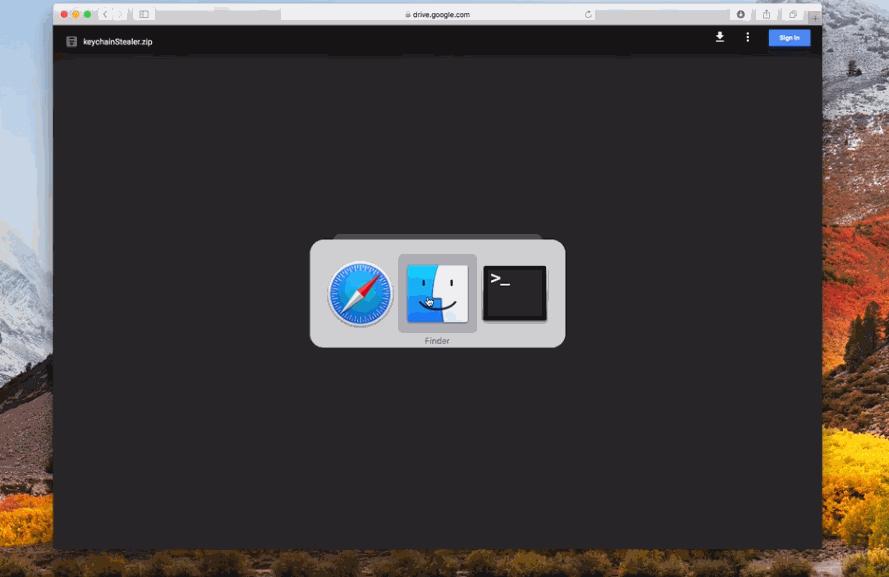Close the Safari window with red button
Screen dimensions: 889x577
(x=64, y=14)
